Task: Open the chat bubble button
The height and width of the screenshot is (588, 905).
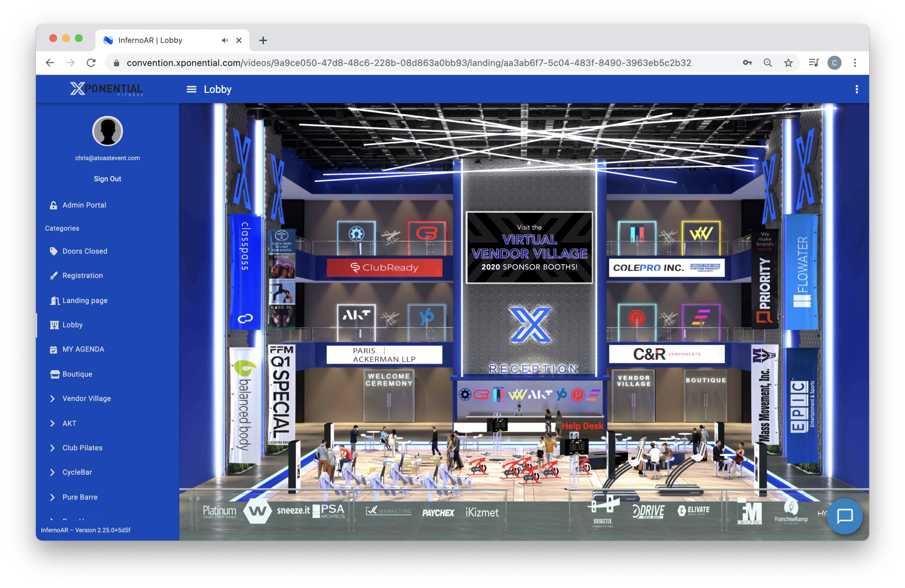Action: tap(845, 516)
